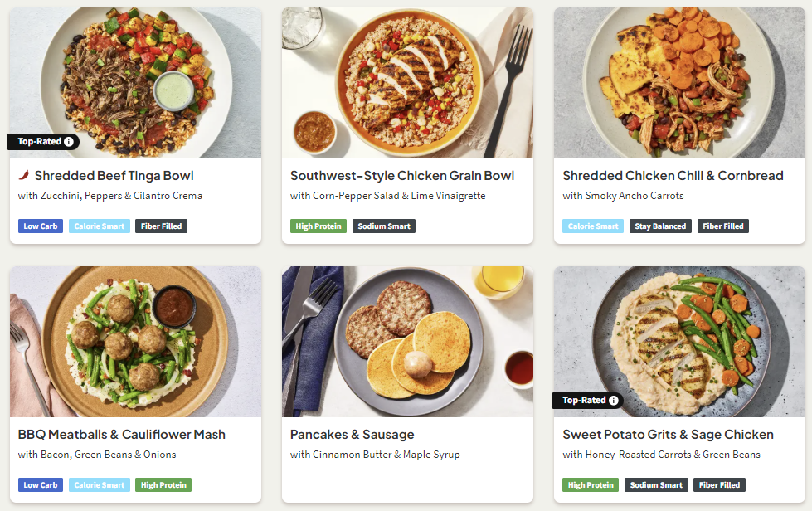Open Shredded Chicken Chili & Cornbread photo
The height and width of the screenshot is (511, 812).
(679, 83)
